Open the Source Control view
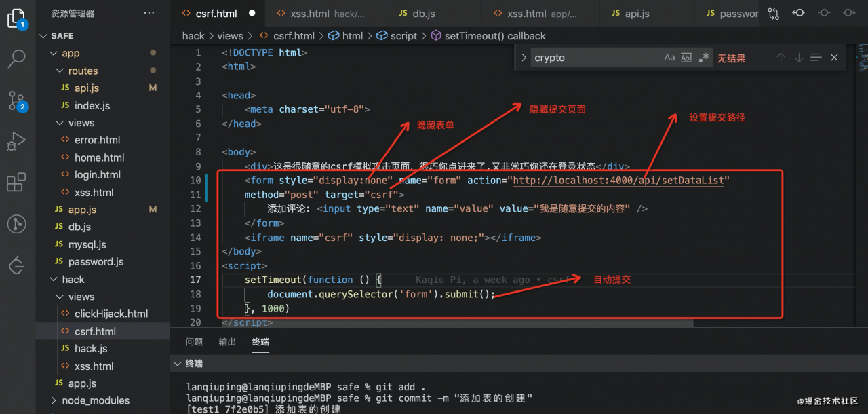868x414 pixels. click(x=16, y=100)
